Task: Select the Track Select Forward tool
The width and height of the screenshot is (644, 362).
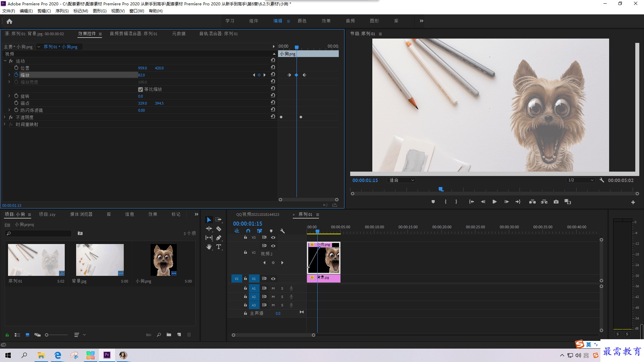Action: 219,220
